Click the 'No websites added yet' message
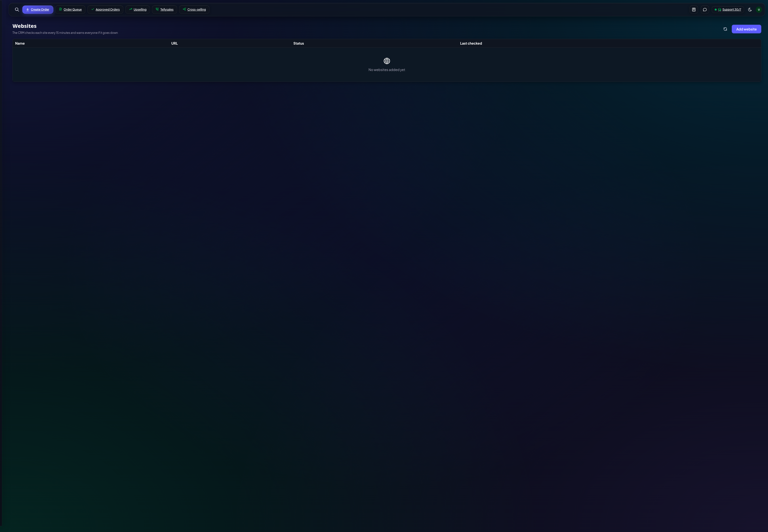This screenshot has width=768, height=532. [387, 70]
